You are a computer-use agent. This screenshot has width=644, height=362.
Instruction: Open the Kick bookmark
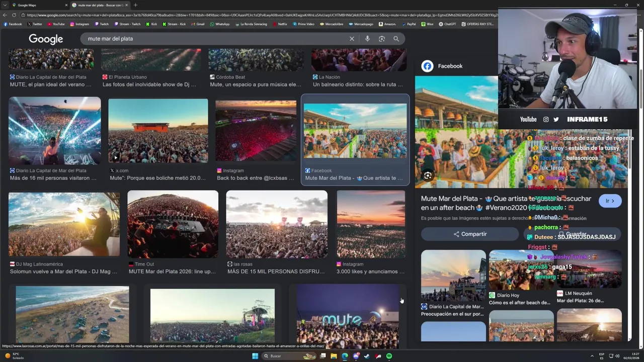pos(151,24)
